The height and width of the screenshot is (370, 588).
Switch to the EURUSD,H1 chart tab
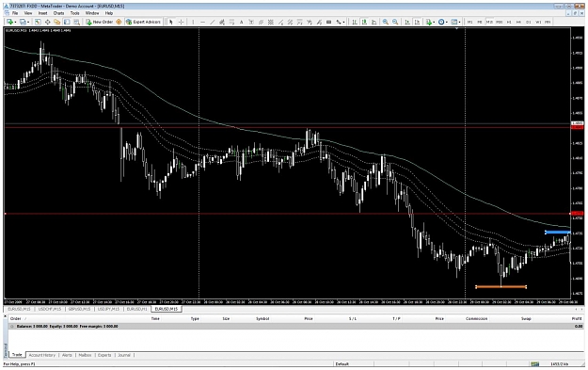click(x=136, y=309)
